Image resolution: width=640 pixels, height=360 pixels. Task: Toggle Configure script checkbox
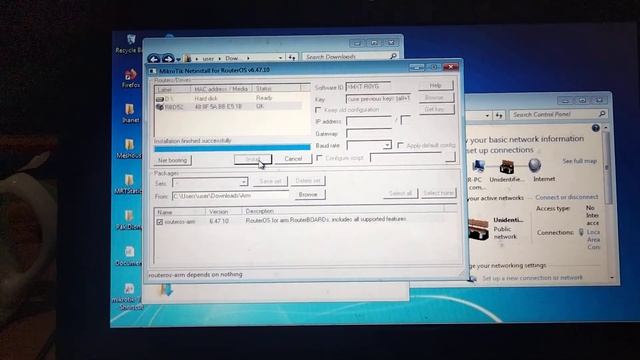pos(320,158)
